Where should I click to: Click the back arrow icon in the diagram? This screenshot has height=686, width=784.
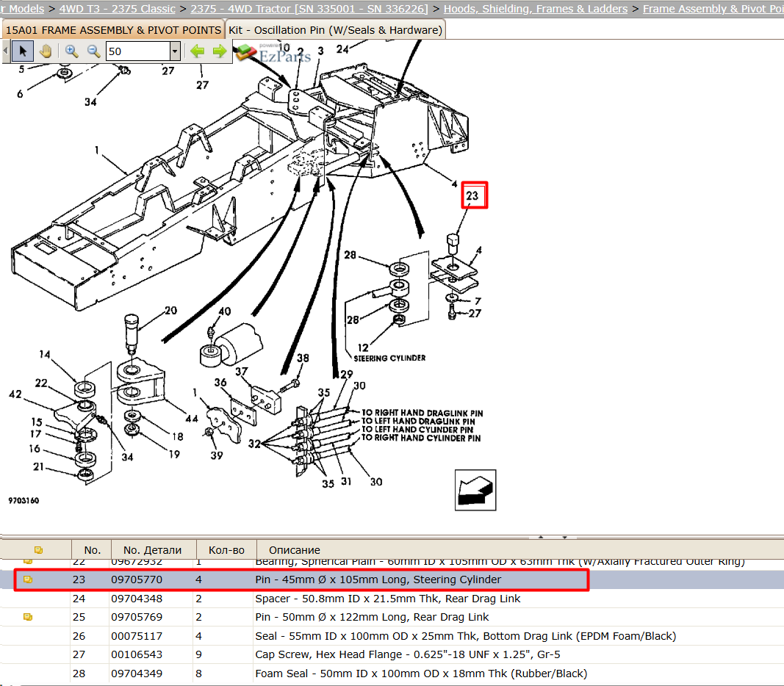[x=475, y=490]
